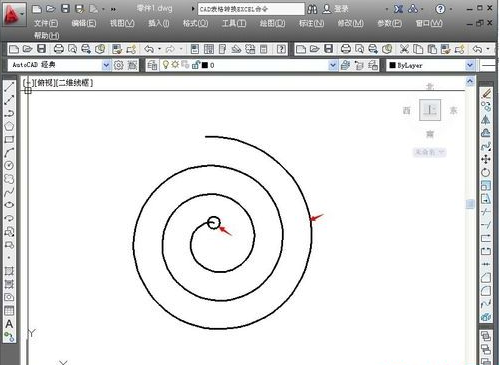Click the Layer Previous icon

[359, 65]
